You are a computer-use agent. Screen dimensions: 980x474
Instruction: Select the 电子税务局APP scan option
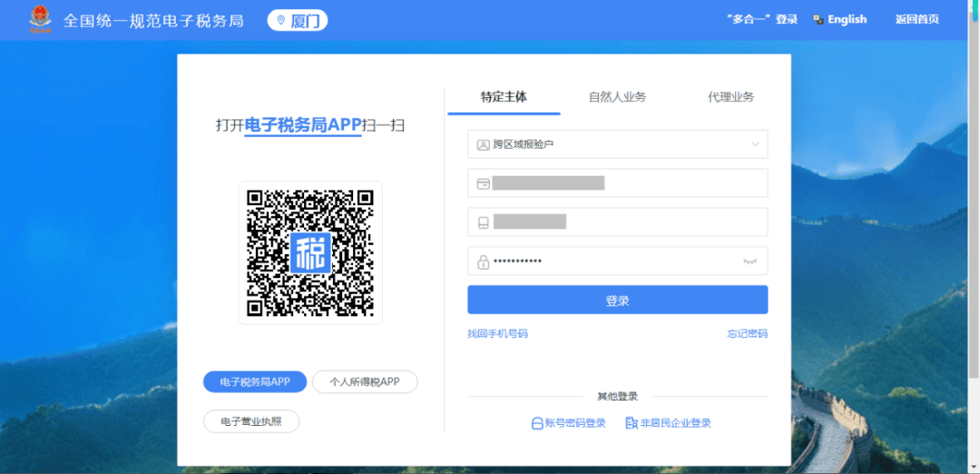[x=255, y=382]
